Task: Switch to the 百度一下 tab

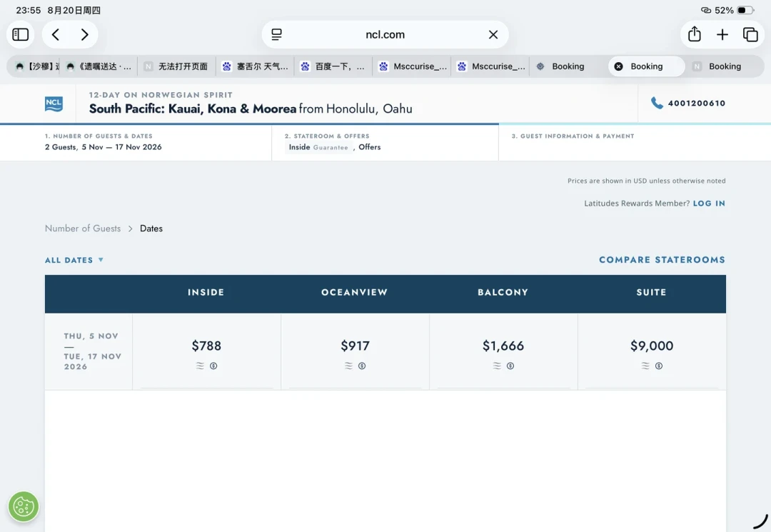Action: pyautogui.click(x=333, y=66)
